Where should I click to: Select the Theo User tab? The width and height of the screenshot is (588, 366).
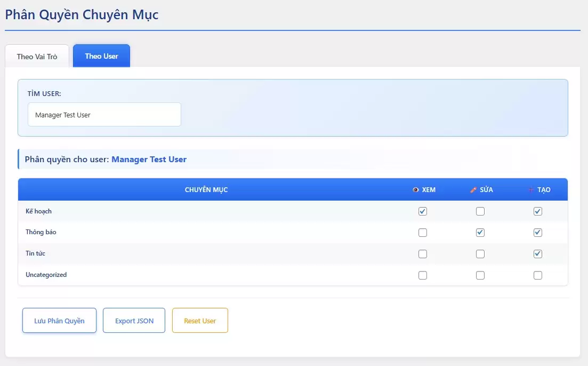coord(101,56)
